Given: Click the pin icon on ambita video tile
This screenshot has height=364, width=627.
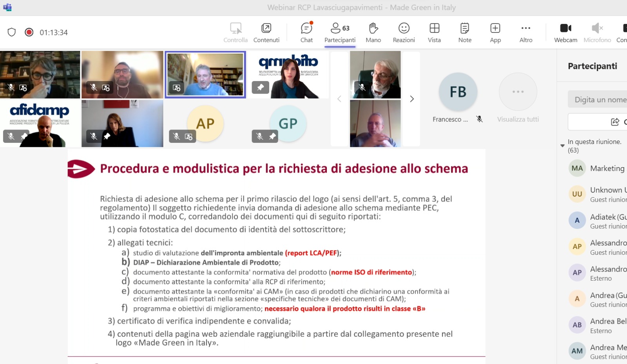Looking at the screenshot, I should pyautogui.click(x=261, y=88).
